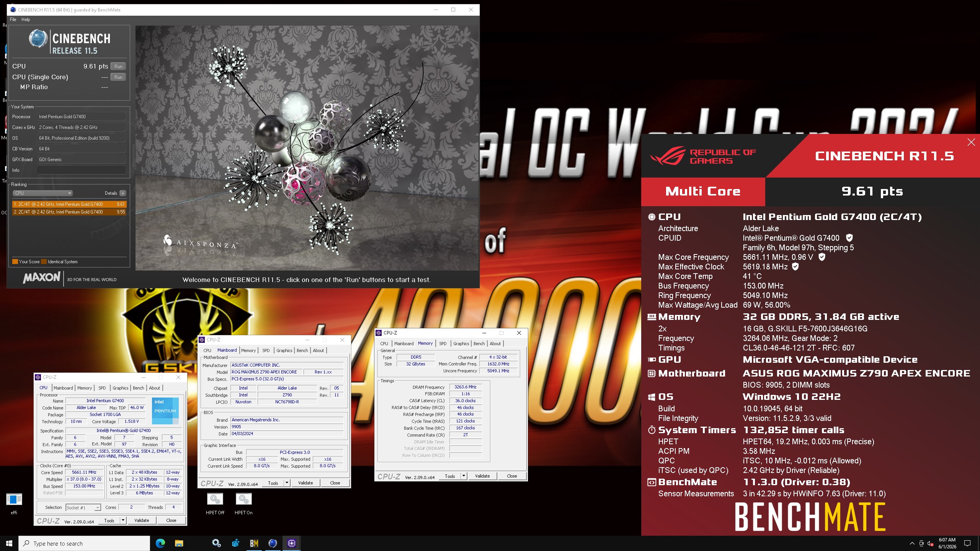The height and width of the screenshot is (551, 980).
Task: Open the HPET On desktop shortcut
Action: 243,503
